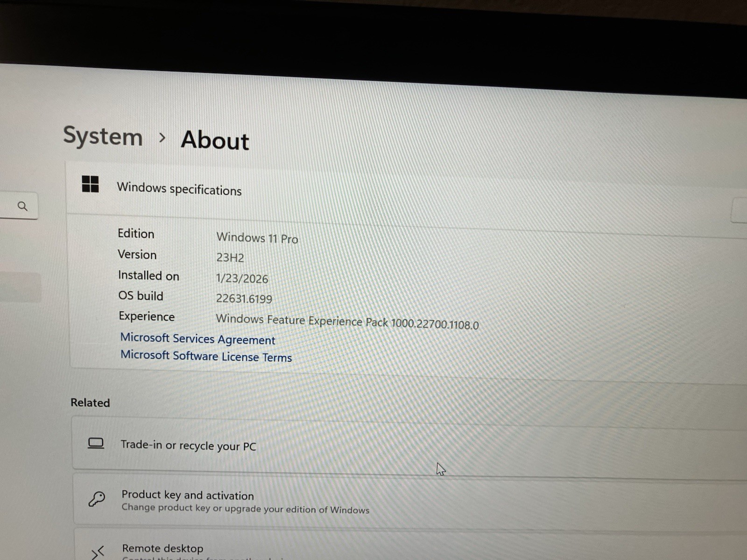Click the laptop icon beside Trade-in option
The image size is (747, 560).
pos(96,443)
